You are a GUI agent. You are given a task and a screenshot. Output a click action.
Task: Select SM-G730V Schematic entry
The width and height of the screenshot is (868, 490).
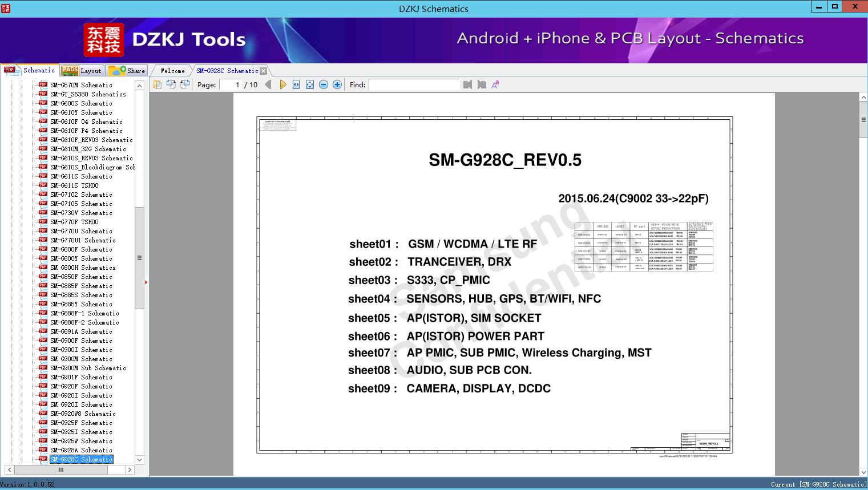[81, 213]
